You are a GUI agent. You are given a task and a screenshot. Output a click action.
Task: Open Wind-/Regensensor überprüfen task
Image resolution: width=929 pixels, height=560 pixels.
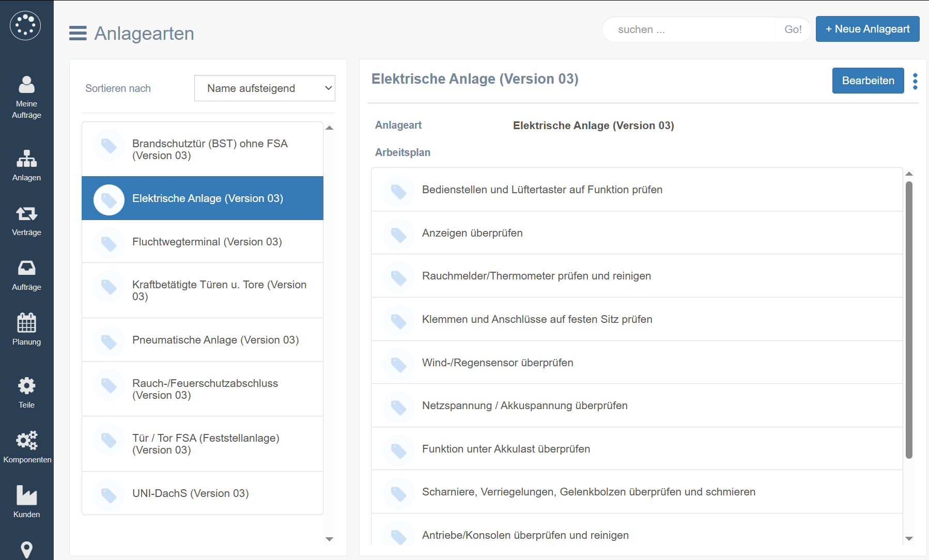tap(498, 363)
